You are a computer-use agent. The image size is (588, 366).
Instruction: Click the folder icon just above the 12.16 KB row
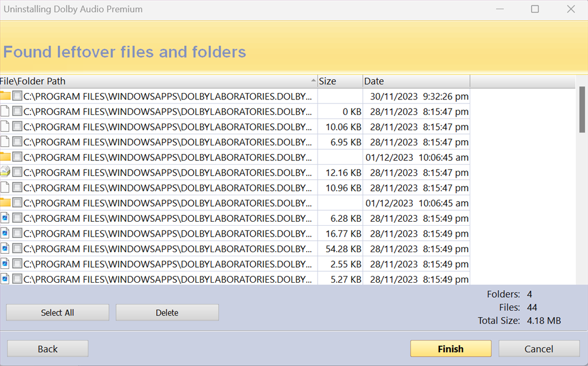coord(5,156)
